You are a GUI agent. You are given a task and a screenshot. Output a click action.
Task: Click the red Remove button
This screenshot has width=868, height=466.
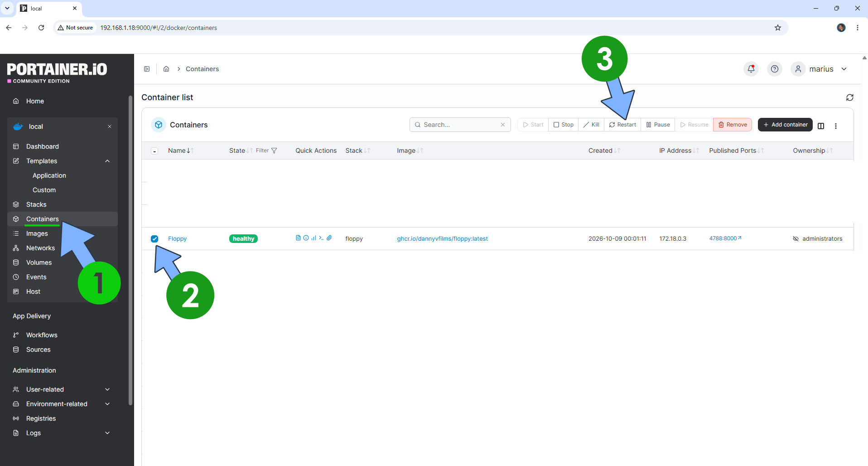click(x=733, y=125)
